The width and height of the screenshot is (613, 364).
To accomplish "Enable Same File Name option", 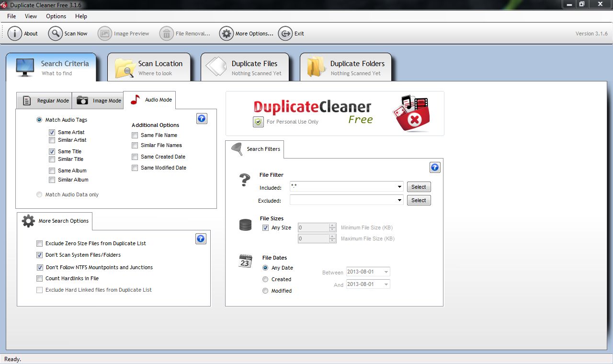I will point(135,136).
